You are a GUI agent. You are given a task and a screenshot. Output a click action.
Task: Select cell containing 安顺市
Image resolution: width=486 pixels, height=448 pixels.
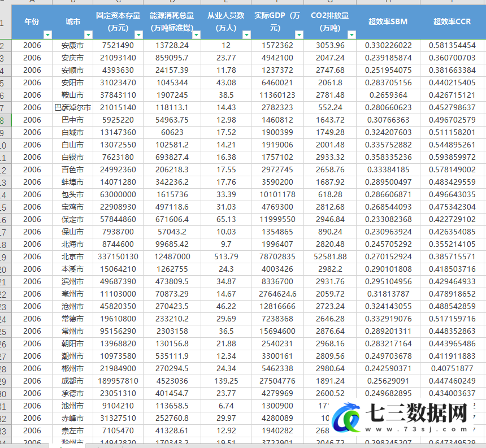73,70
